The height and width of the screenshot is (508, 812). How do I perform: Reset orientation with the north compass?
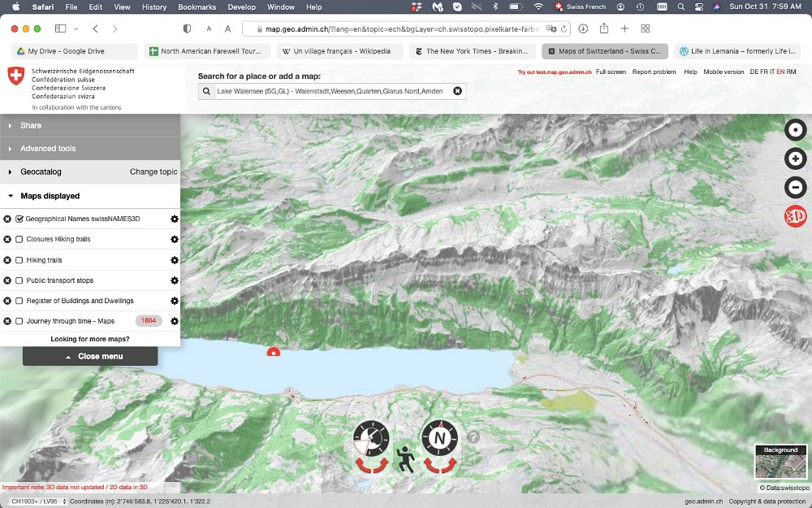pos(439,439)
